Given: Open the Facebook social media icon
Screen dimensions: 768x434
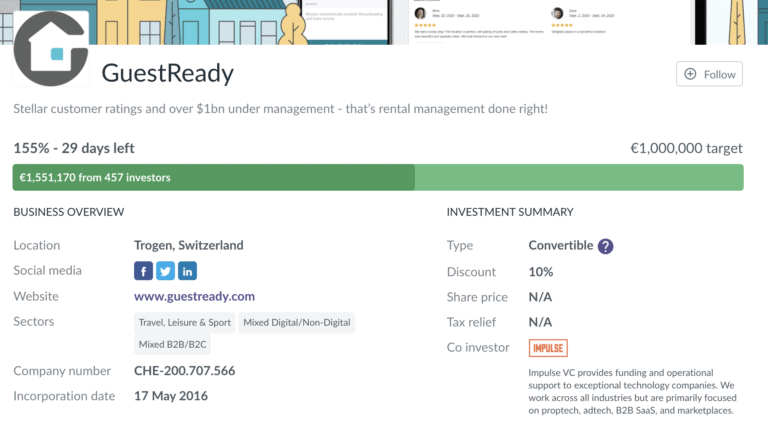Looking at the screenshot, I should point(144,271).
